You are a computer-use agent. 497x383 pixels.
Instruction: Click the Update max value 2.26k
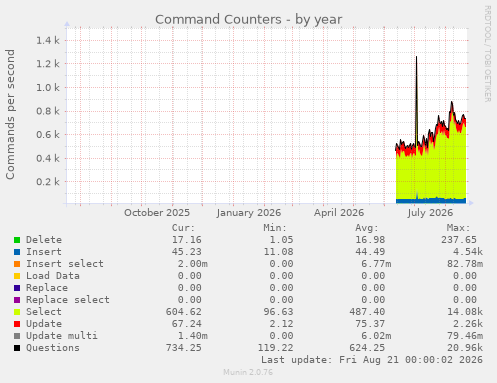[468, 324]
